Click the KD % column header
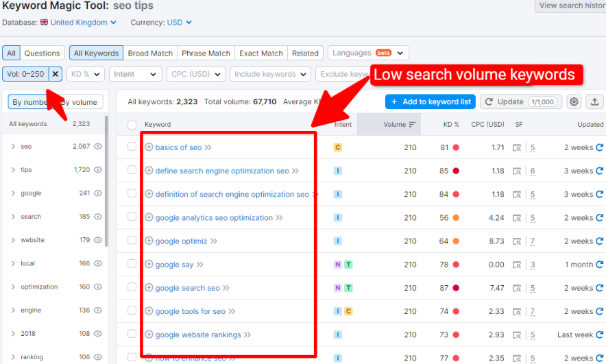606x364 pixels. tap(450, 125)
